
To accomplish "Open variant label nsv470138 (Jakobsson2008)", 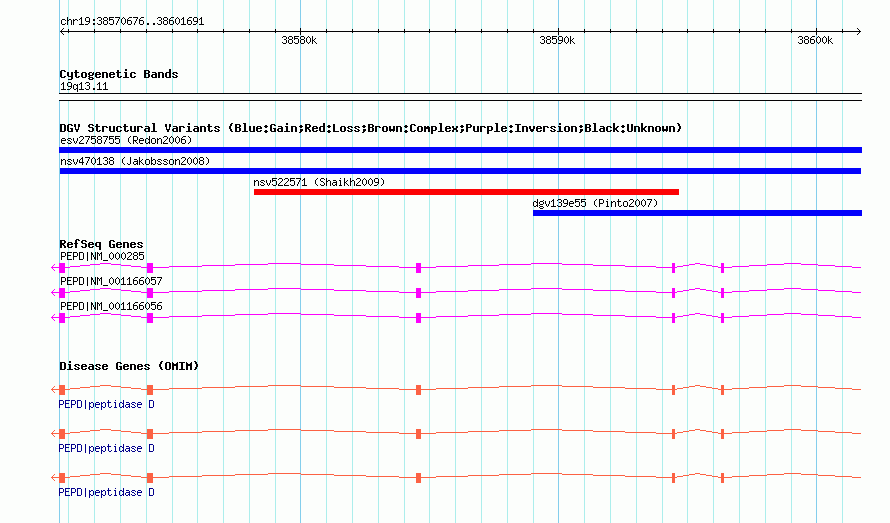I will pyautogui.click(x=135, y=161).
